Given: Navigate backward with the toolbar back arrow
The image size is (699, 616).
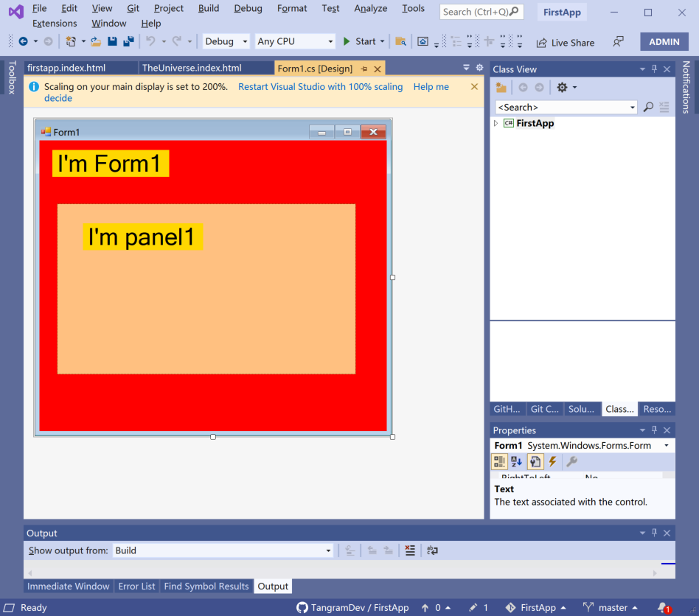Looking at the screenshot, I should (23, 41).
